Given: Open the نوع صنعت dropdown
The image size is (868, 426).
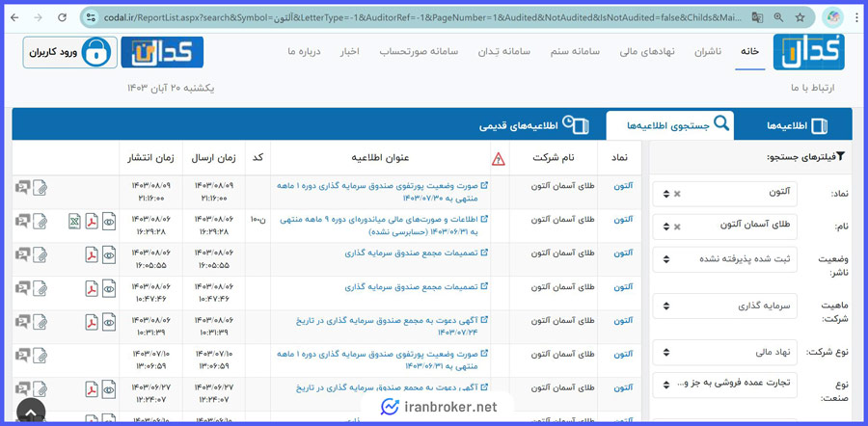Looking at the screenshot, I should coord(724,386).
